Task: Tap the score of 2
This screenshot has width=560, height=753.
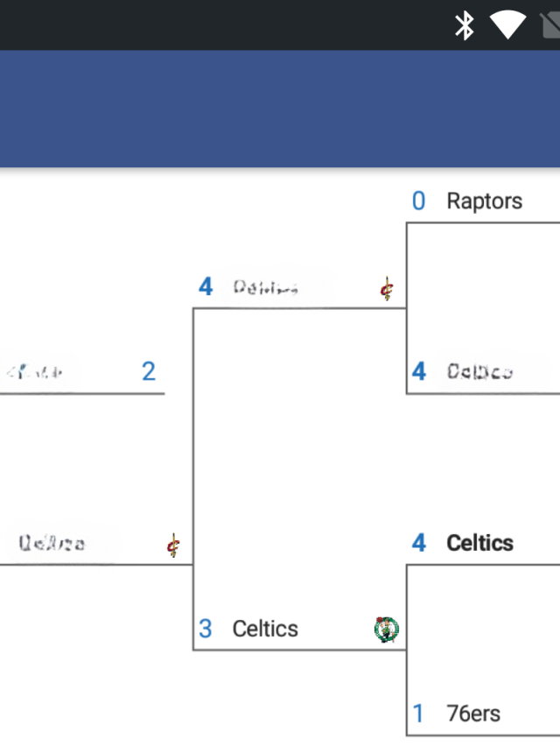Action: click(149, 372)
